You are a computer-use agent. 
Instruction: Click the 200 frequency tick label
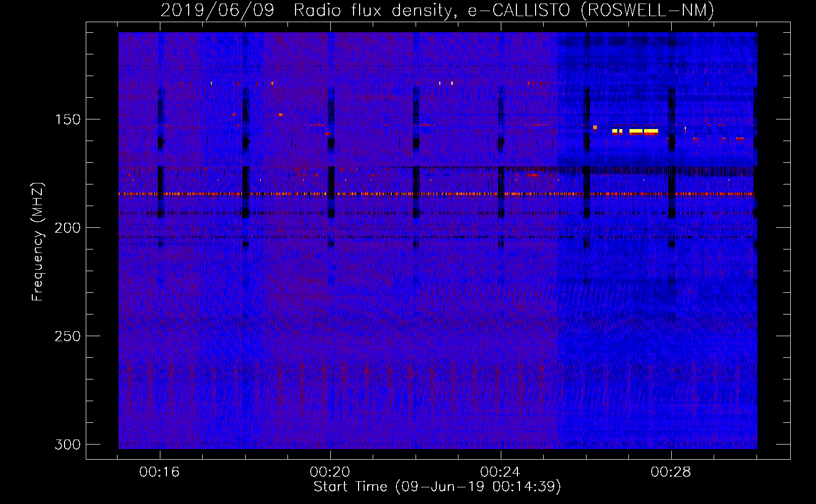pyautogui.click(x=68, y=228)
